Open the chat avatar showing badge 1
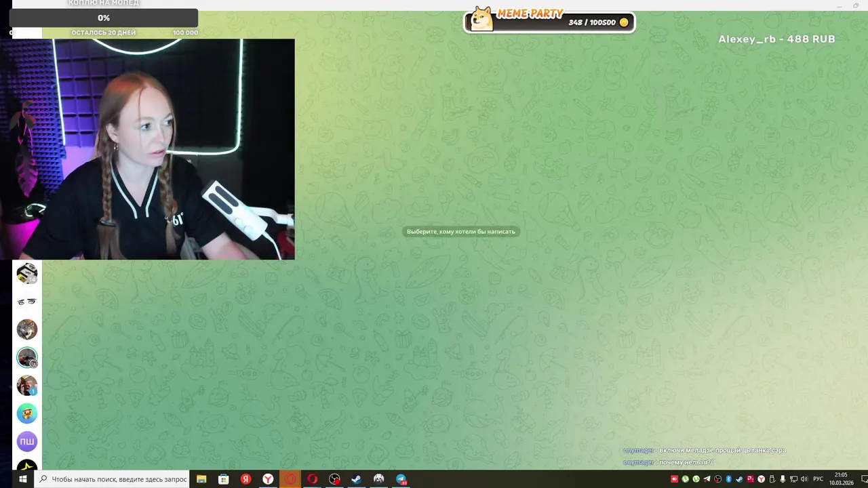The height and width of the screenshot is (488, 868). (x=27, y=385)
